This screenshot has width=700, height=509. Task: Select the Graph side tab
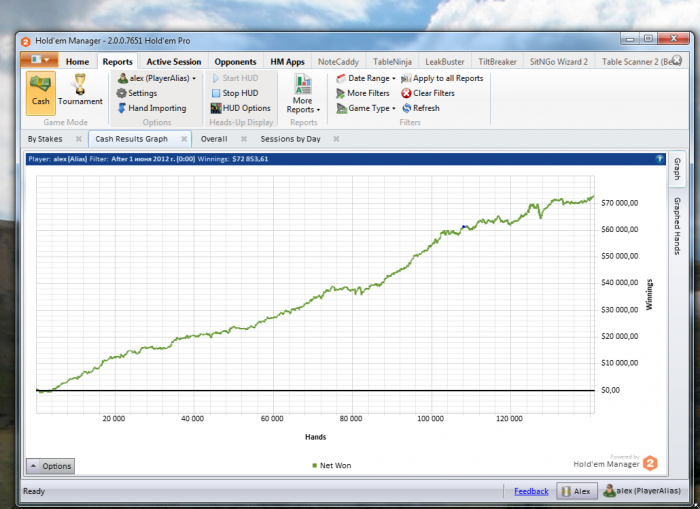pyautogui.click(x=677, y=168)
